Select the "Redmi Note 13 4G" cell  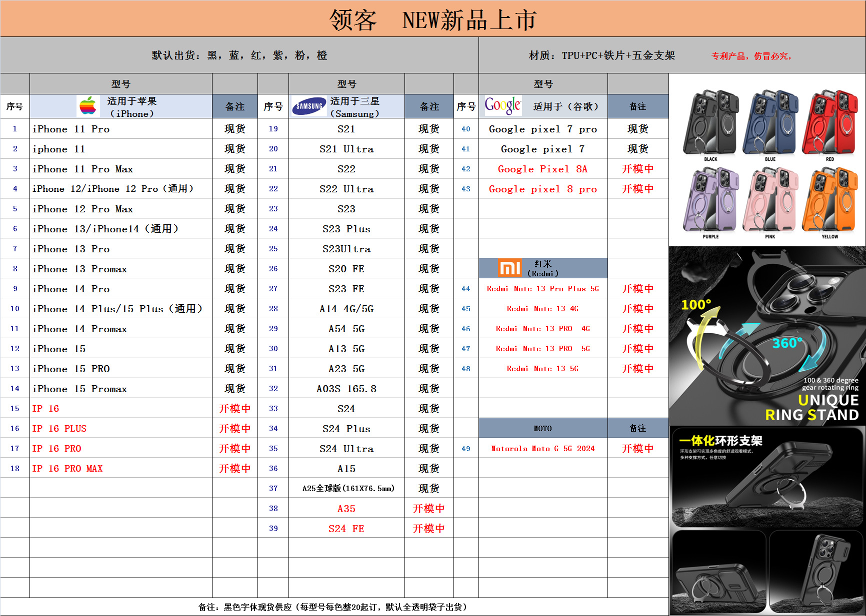(x=543, y=308)
